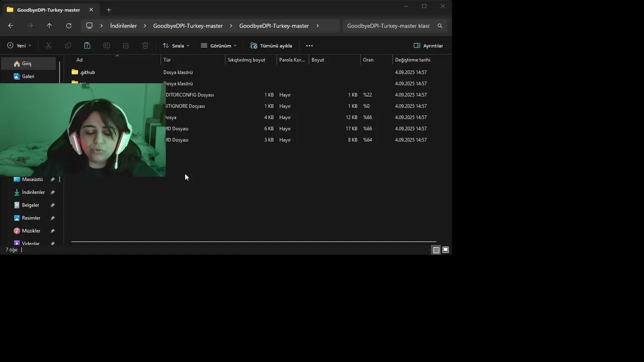
Task: Expand chevron after İndirilenler breadcrumb
Action: click(x=145, y=26)
